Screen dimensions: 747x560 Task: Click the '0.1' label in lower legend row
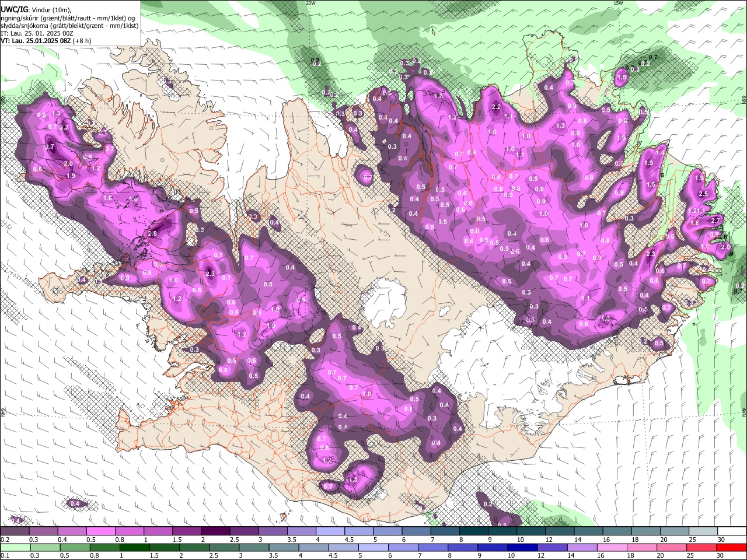pos(5,556)
